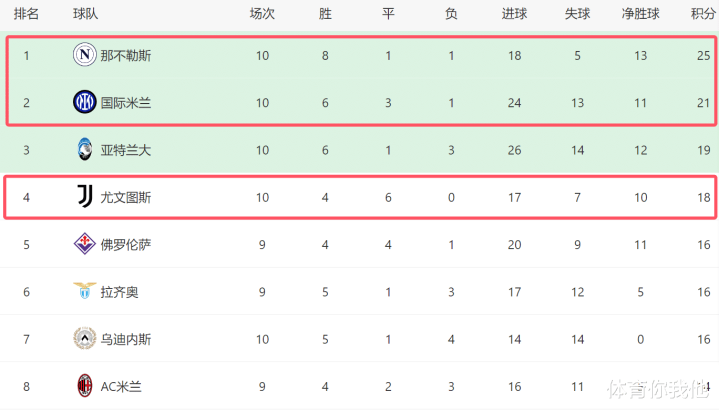Click the 场次 column header
719x412 pixels.
[262, 14]
